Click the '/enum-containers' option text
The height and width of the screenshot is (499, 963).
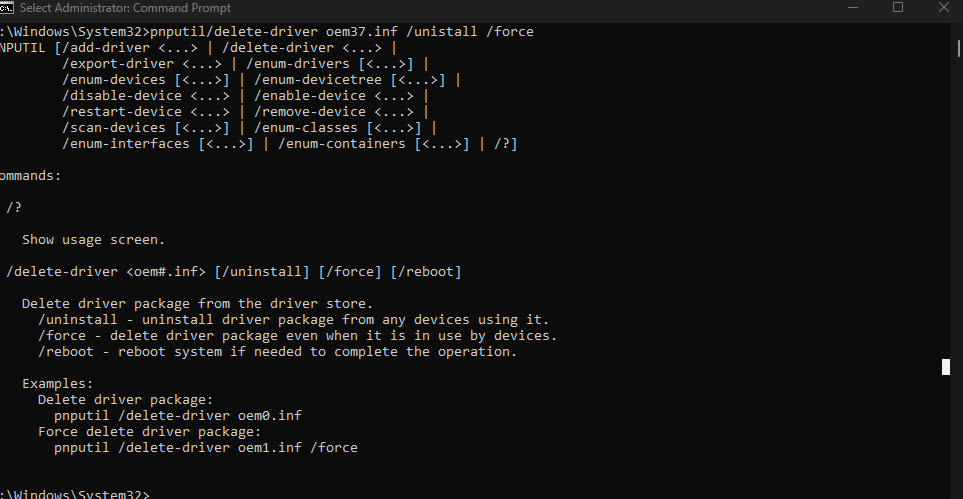click(341, 144)
